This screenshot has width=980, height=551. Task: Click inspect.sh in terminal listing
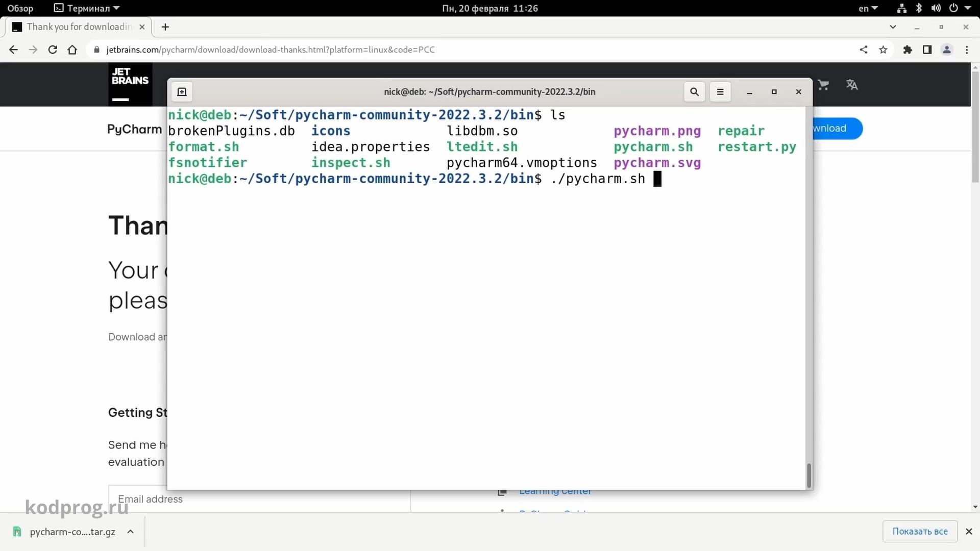tap(351, 163)
